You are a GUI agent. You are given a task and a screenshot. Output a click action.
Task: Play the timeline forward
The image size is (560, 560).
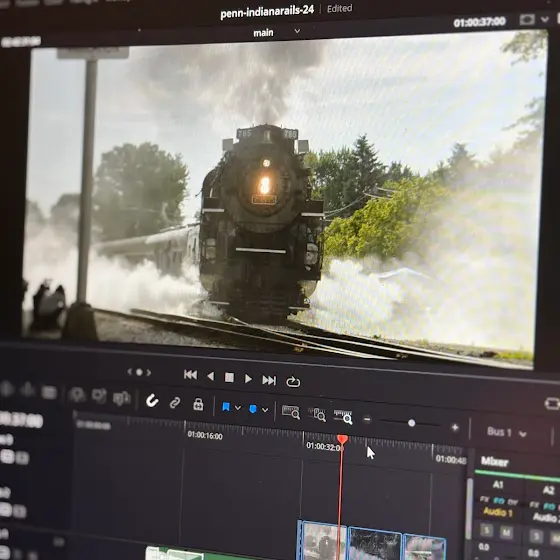tap(248, 379)
